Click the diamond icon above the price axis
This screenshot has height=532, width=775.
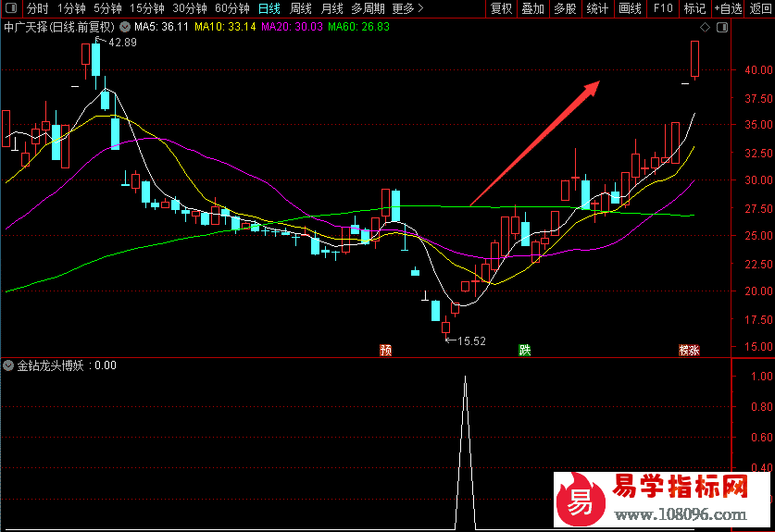[706, 28]
